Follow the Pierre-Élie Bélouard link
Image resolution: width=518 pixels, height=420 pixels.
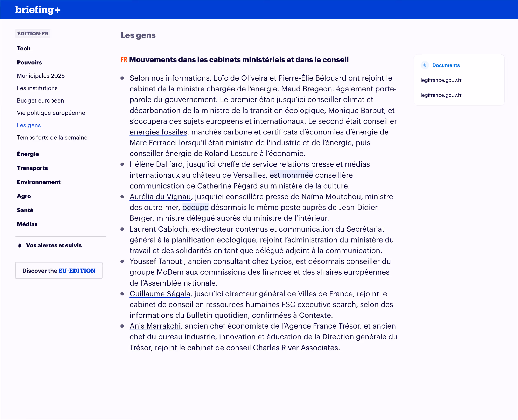coord(312,78)
